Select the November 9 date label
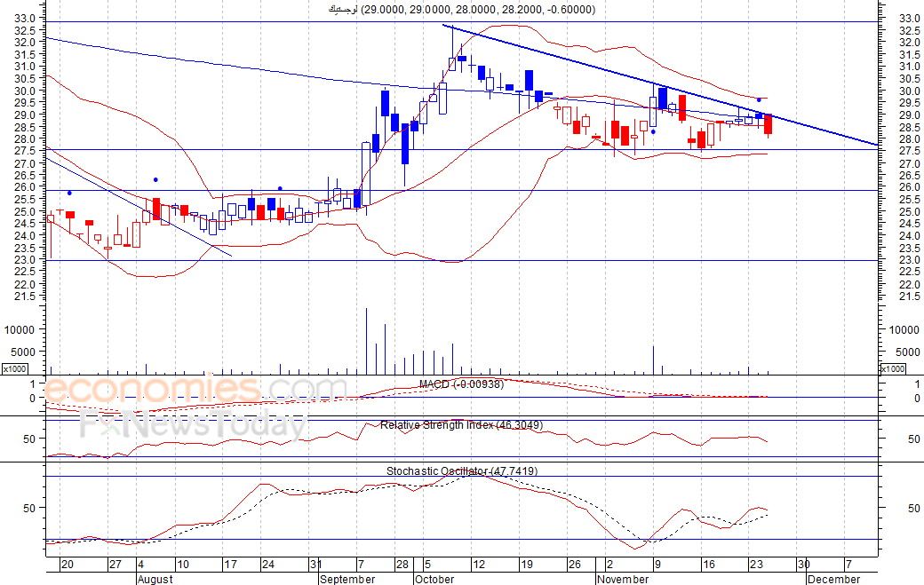924x585 pixels. (x=657, y=565)
